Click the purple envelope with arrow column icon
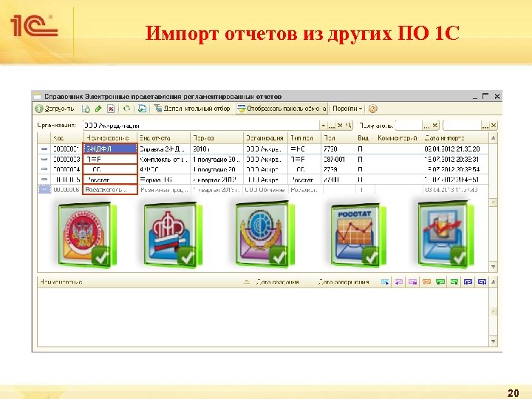 (x=399, y=282)
